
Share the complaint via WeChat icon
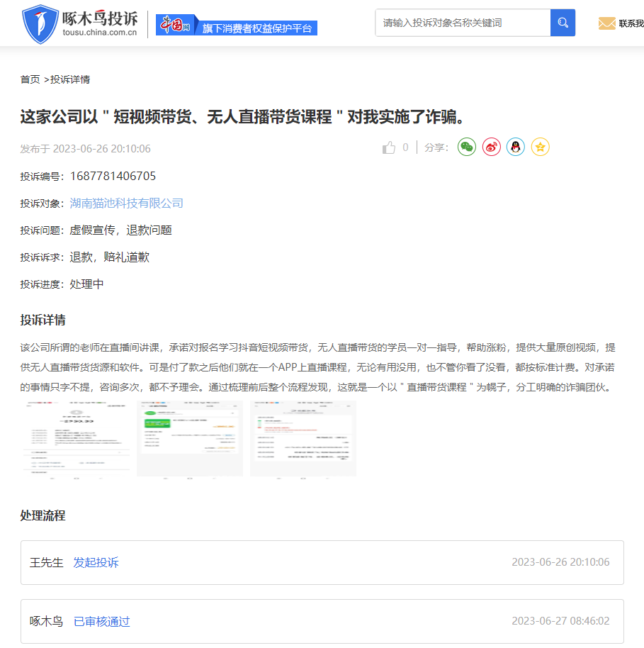[x=466, y=147]
